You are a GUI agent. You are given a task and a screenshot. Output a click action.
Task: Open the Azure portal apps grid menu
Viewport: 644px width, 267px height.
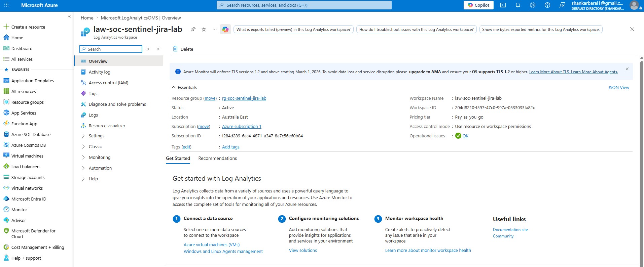point(6,5)
